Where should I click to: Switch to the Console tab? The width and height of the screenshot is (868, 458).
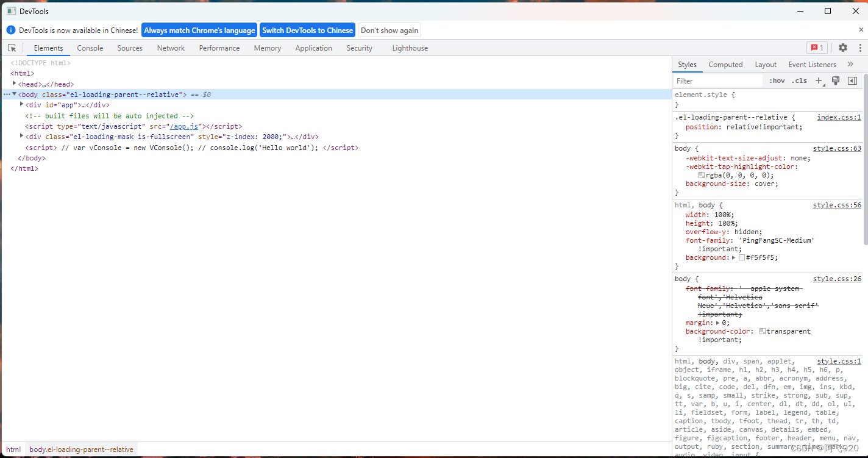pyautogui.click(x=90, y=48)
